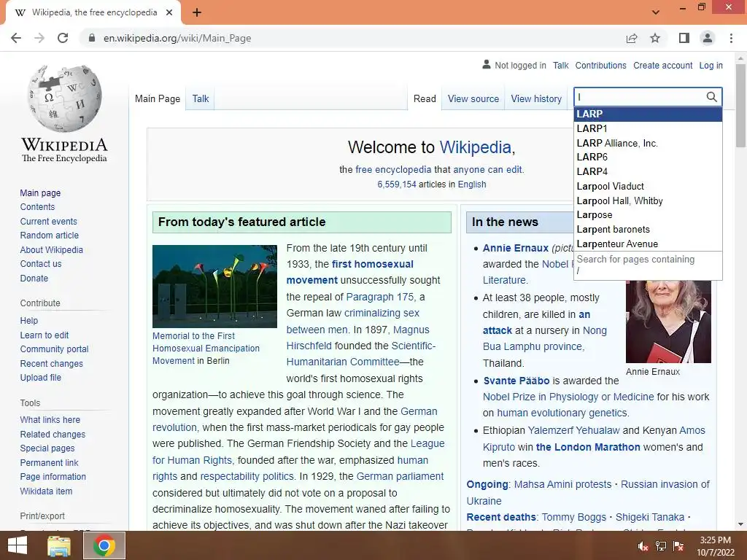This screenshot has width=747, height=560.
Task: Pick Larpool Hall, Whitby suggestion
Action: 648,201
